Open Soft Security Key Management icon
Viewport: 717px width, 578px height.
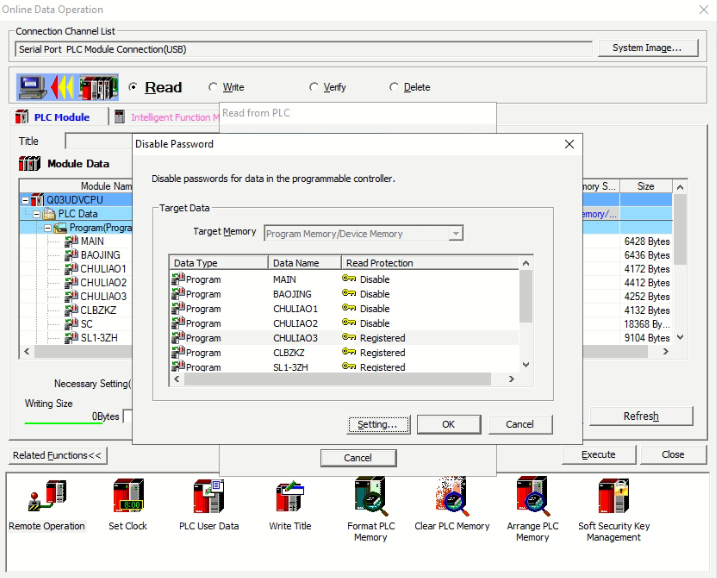point(613,498)
